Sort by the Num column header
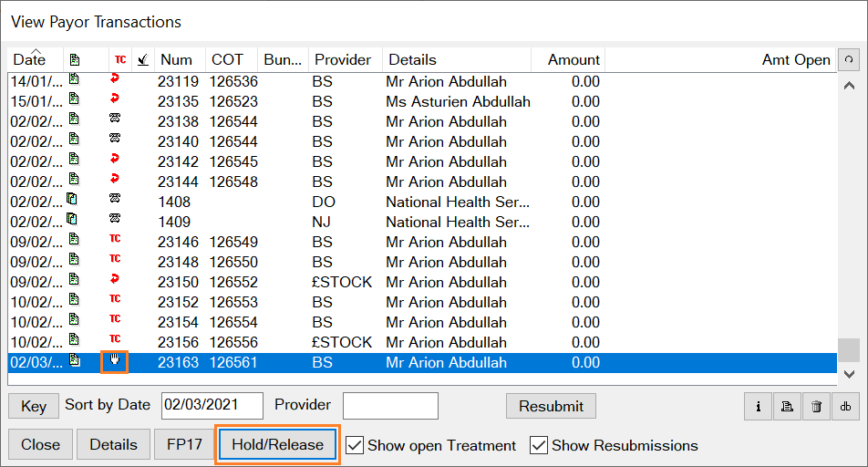Viewport: 868px width, 467px height. [180, 59]
